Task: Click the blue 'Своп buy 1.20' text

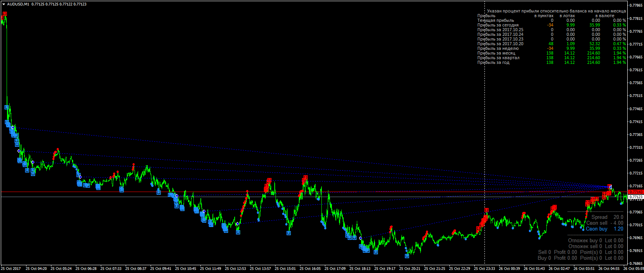Action: click(605, 229)
